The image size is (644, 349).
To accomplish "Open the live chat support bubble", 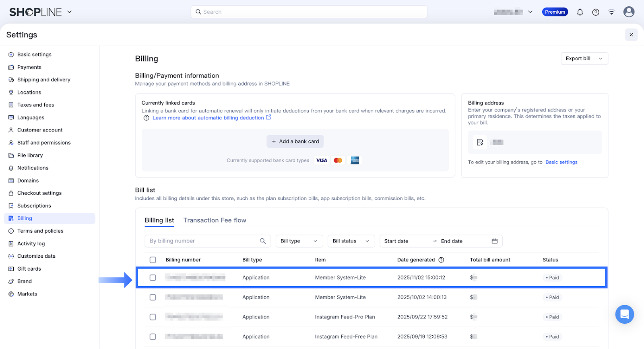I will click(x=624, y=314).
